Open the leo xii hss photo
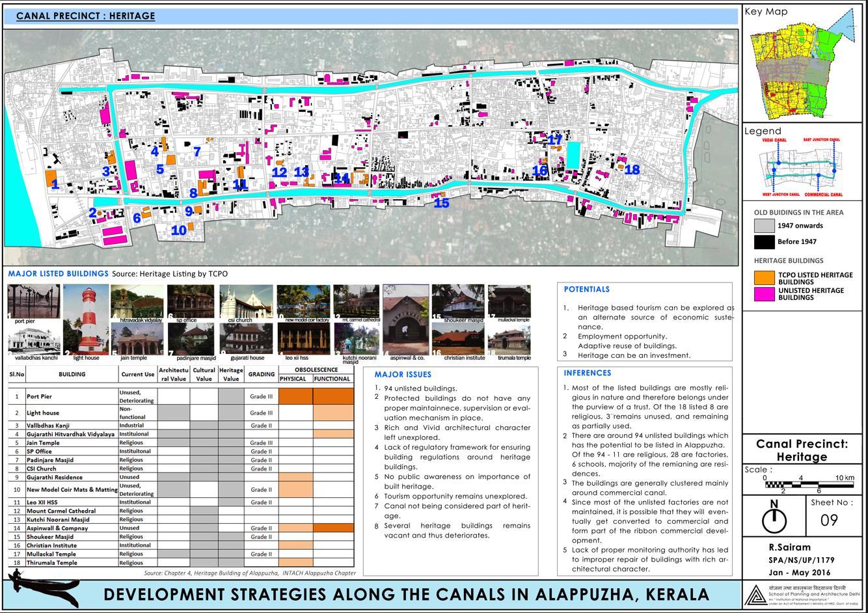Image resolution: width=868 pixels, height=613 pixels. click(x=303, y=338)
